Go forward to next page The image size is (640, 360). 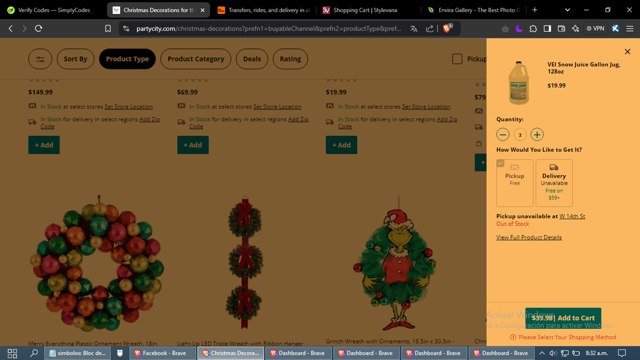tap(24, 29)
